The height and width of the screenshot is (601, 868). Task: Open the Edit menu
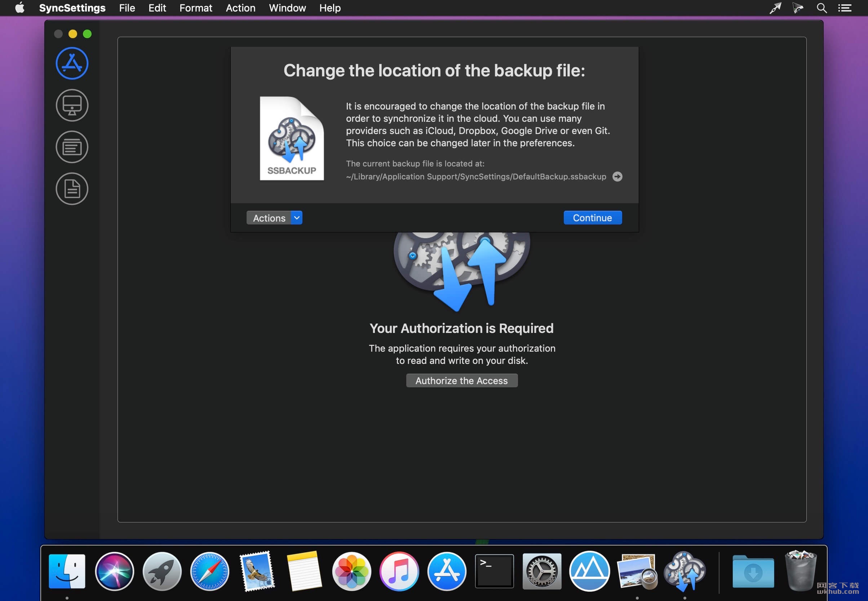157,8
